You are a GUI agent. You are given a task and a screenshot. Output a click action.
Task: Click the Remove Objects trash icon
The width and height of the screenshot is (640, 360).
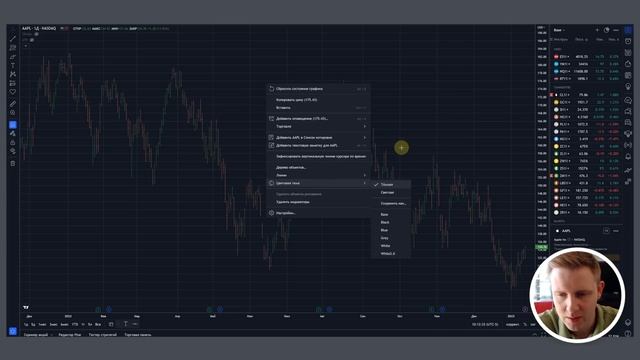(13, 163)
